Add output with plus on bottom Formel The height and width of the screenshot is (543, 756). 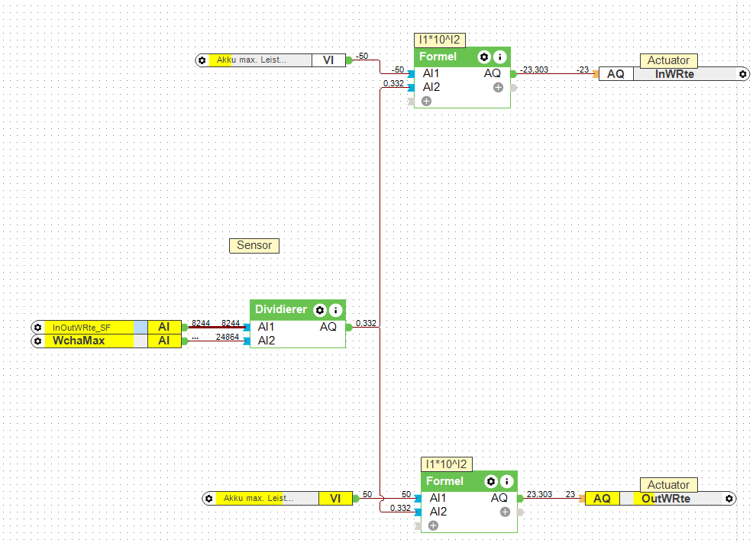point(505,512)
